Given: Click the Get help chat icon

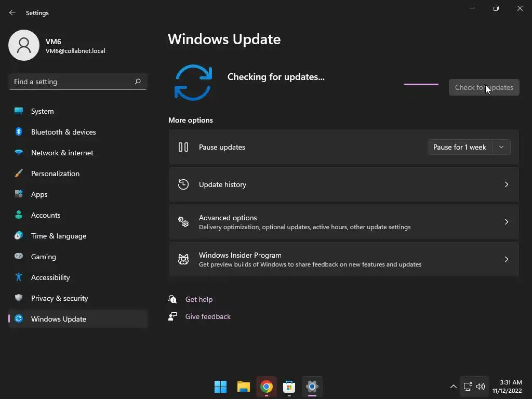Looking at the screenshot, I should 172,299.
